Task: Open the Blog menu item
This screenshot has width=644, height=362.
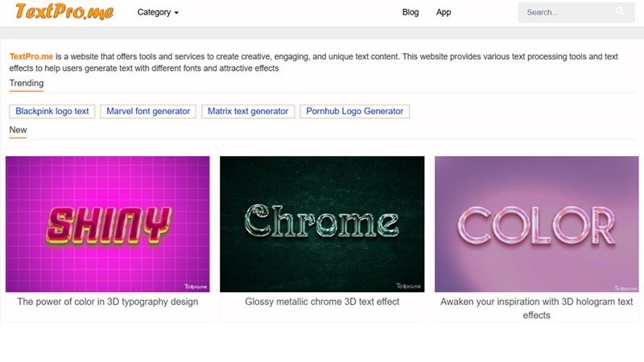Action: pos(411,12)
